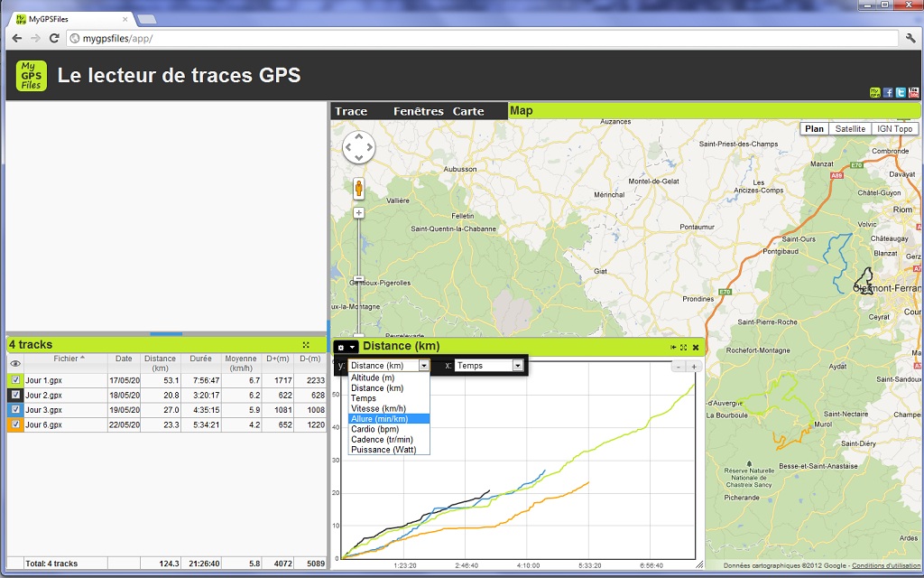Open the x axis Temps dropdown
The width and height of the screenshot is (924, 578).
tap(488, 366)
